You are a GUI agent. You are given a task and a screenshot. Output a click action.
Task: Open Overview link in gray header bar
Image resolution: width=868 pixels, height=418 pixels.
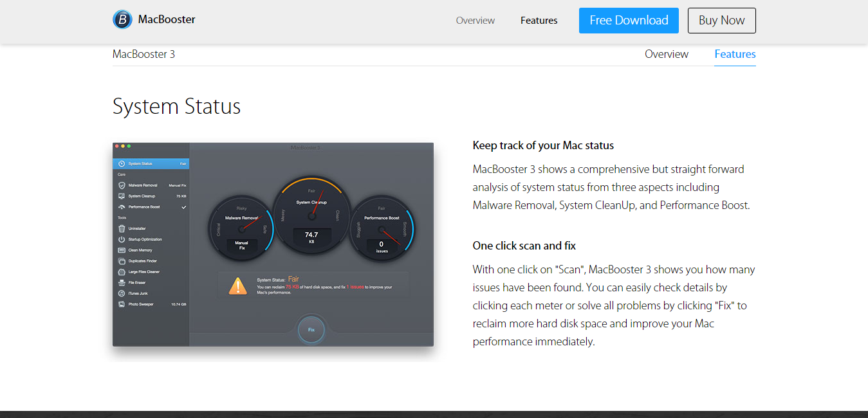coord(476,21)
